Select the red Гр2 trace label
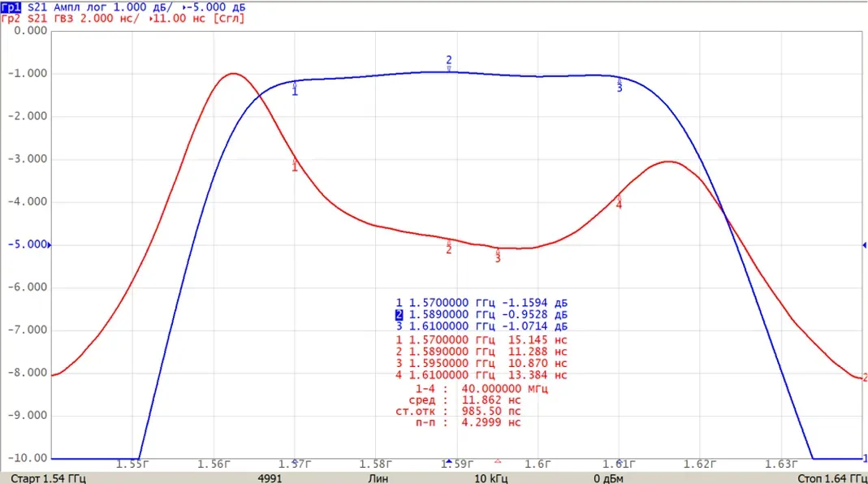The width and height of the screenshot is (868, 484). [11, 19]
